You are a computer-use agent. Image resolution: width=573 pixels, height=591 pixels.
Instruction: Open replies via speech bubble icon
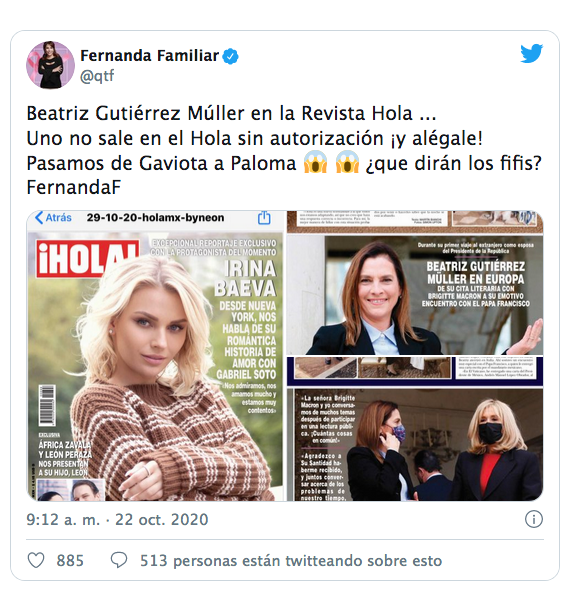point(119,560)
